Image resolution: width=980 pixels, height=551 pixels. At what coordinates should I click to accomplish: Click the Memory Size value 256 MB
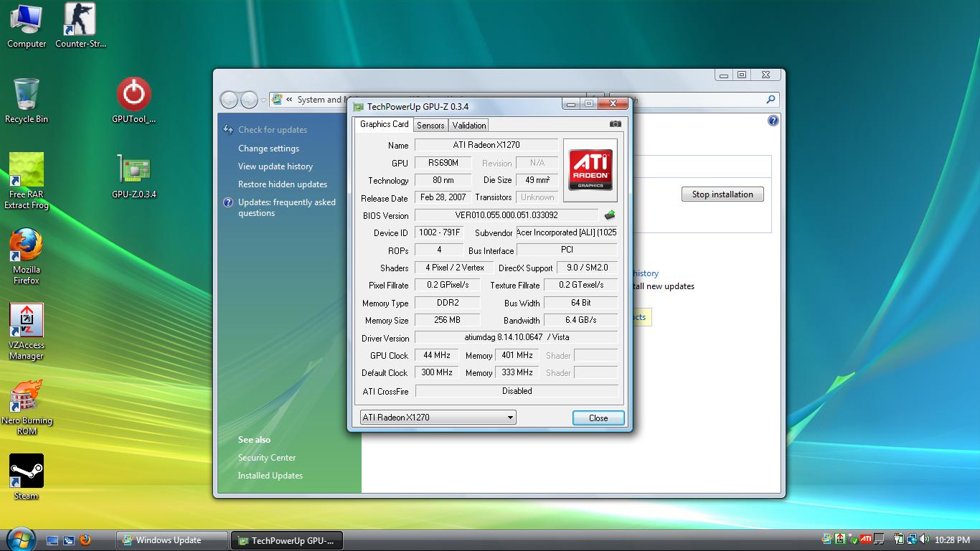coord(448,320)
